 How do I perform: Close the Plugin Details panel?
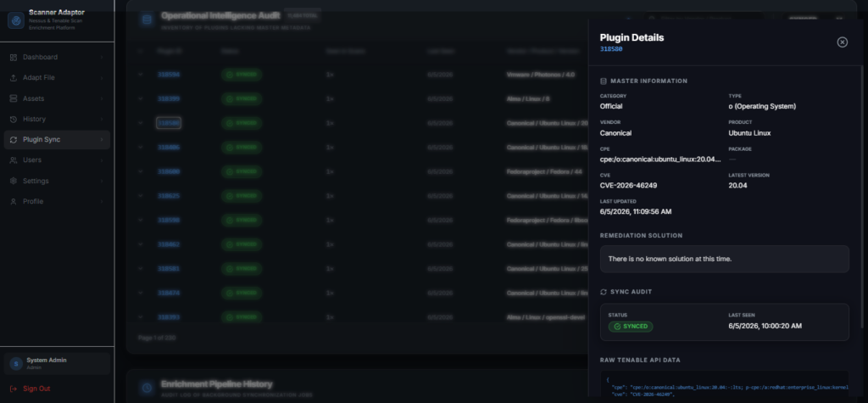[x=842, y=42]
